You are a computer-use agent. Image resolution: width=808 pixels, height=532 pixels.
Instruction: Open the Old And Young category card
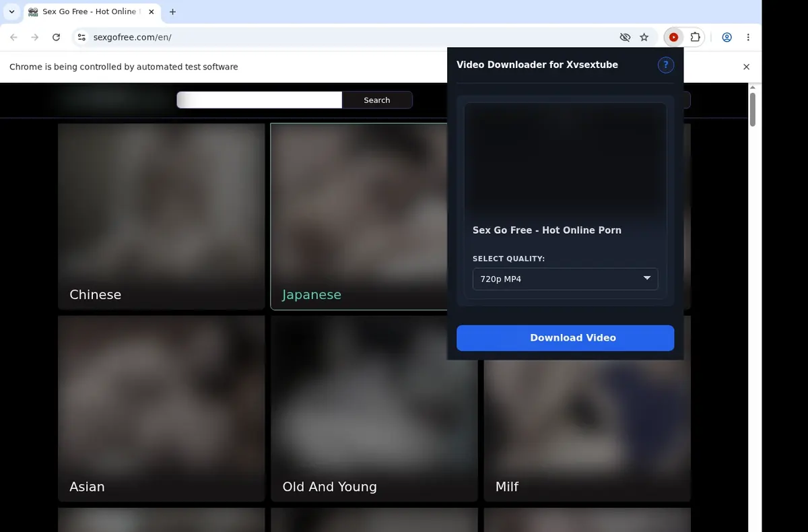pyautogui.click(x=374, y=409)
